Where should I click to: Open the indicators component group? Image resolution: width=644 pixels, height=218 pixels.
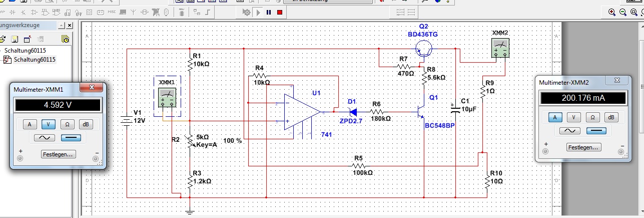coord(90,13)
